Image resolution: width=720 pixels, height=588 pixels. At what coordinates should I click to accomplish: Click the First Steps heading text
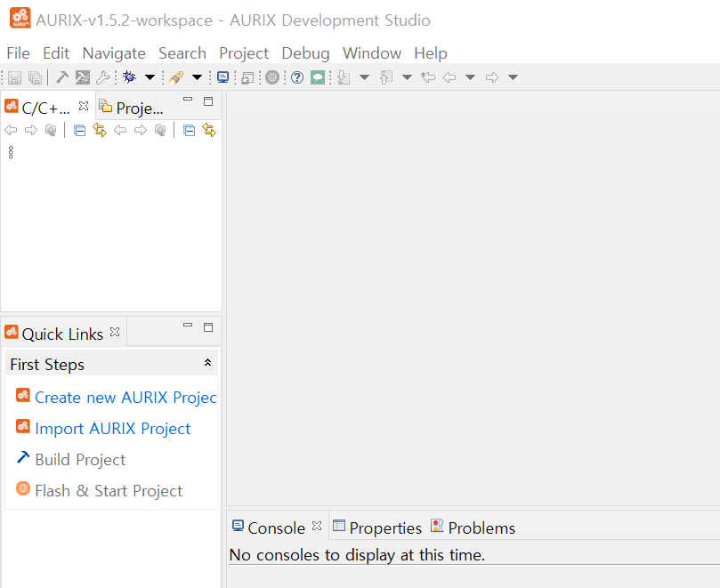[x=47, y=365]
